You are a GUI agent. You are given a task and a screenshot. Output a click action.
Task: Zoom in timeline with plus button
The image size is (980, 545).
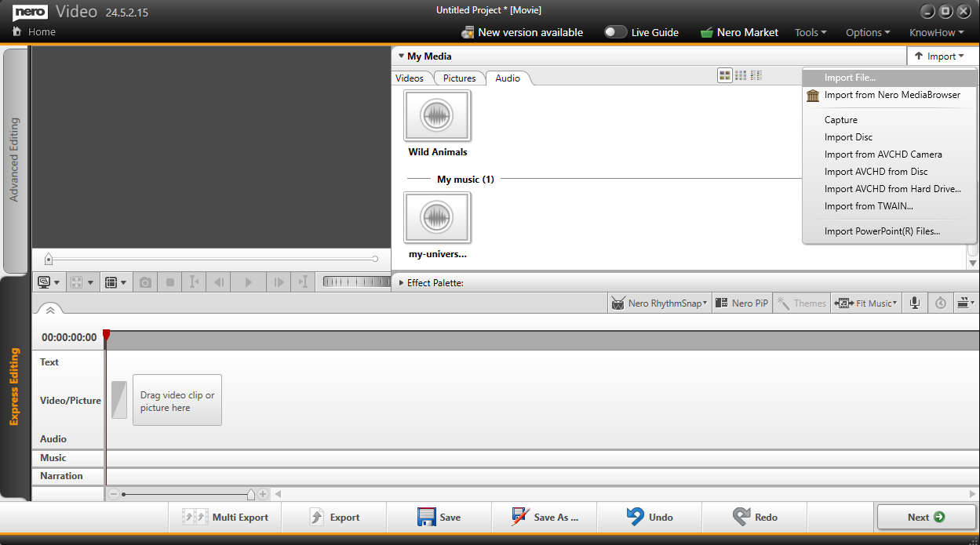point(263,495)
